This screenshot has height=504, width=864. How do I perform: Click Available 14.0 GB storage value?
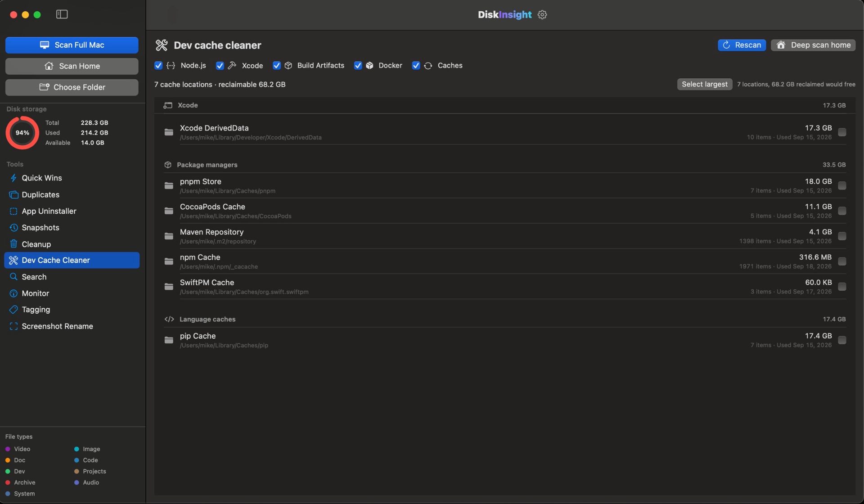tap(92, 143)
